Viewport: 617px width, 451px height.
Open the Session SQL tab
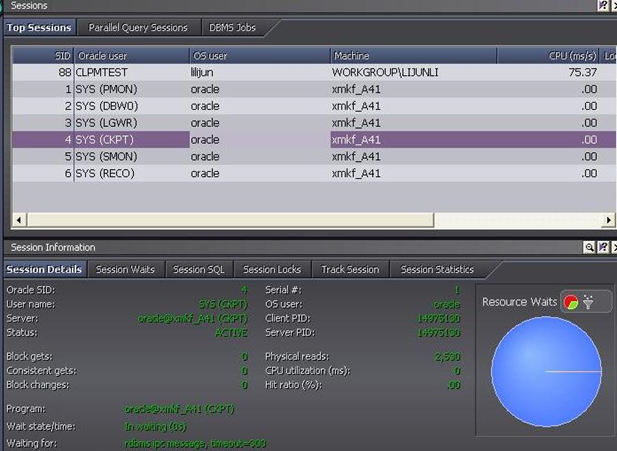(199, 270)
